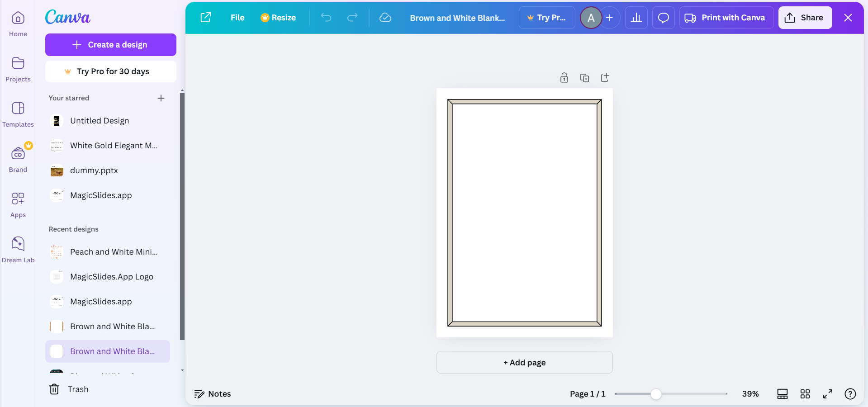Click the Your starred heading
Viewport: 868px width, 407px height.
tap(69, 98)
